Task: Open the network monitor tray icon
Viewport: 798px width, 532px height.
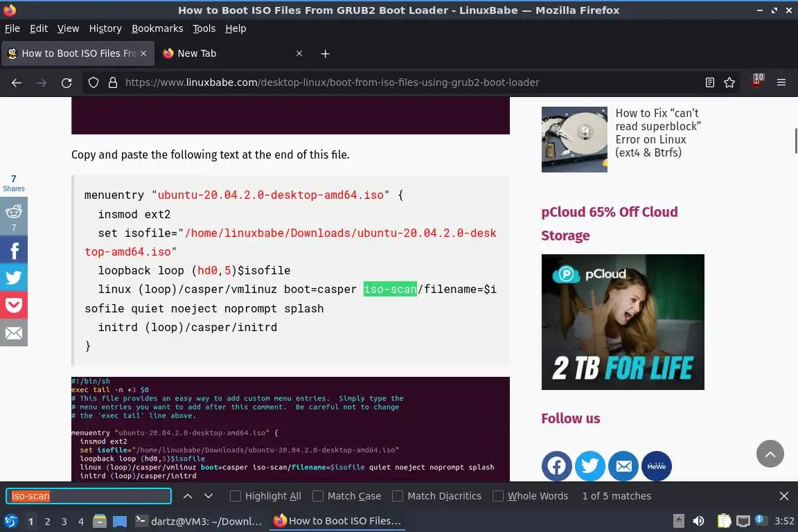Action: coord(743,522)
